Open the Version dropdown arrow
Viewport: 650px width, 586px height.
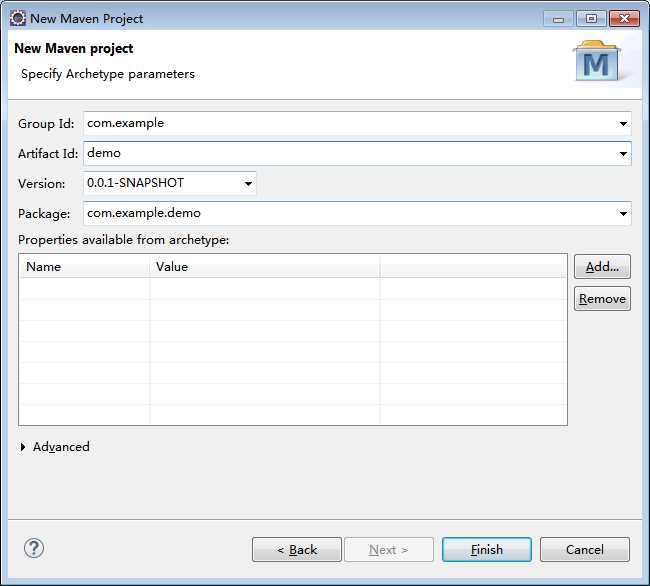click(x=248, y=184)
